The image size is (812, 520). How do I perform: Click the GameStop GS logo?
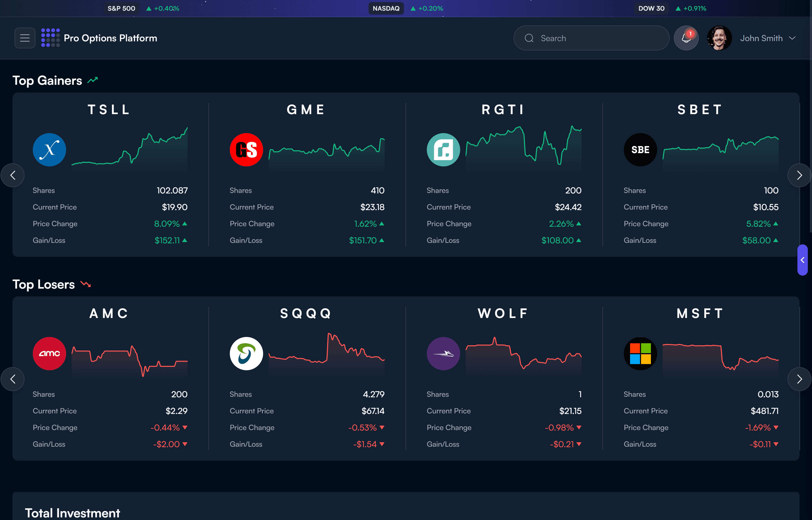(246, 149)
